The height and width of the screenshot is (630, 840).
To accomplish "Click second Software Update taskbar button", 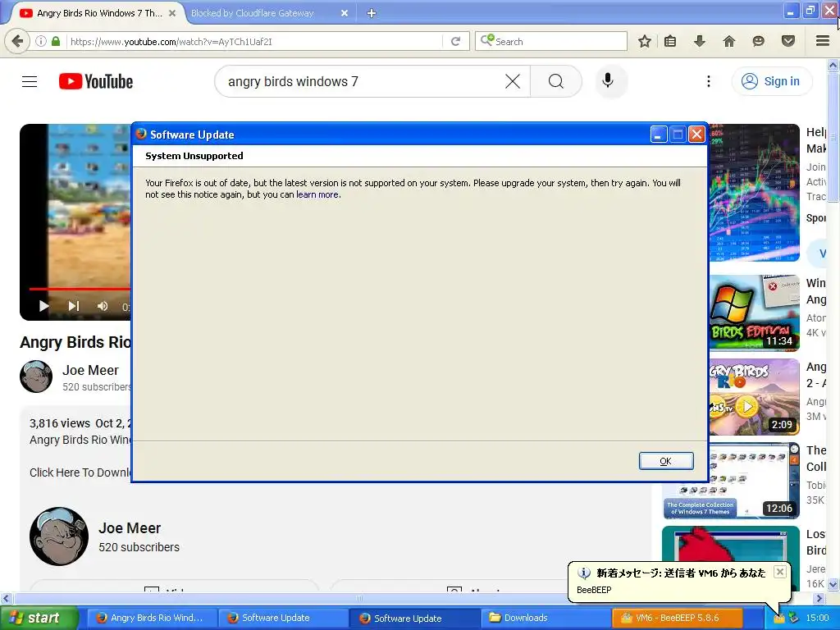I will (415, 618).
